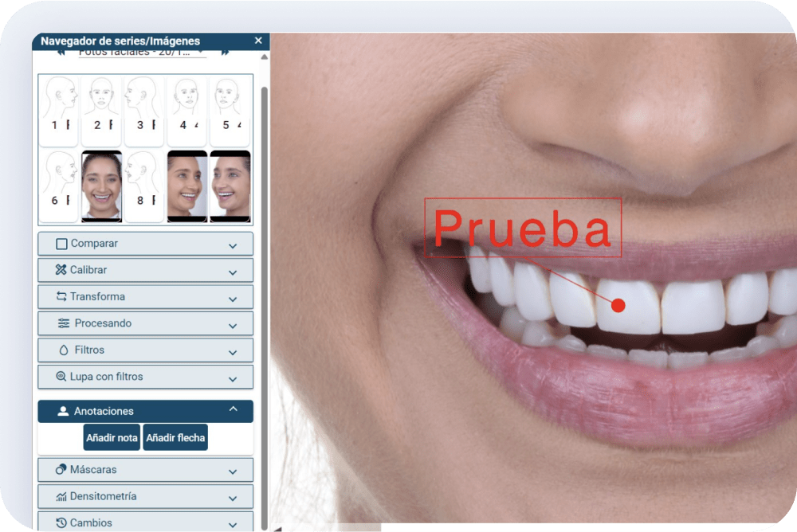
Task: Expand the Lupa con filtros chevron
Action: pyautogui.click(x=233, y=379)
